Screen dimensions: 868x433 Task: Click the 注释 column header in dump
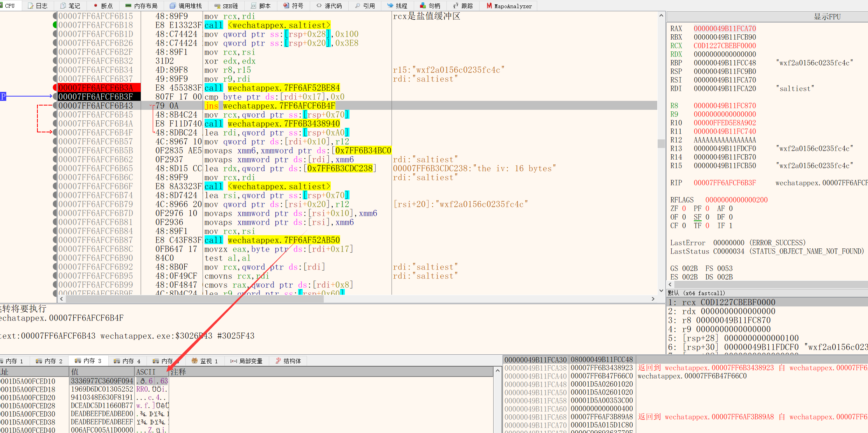point(332,372)
